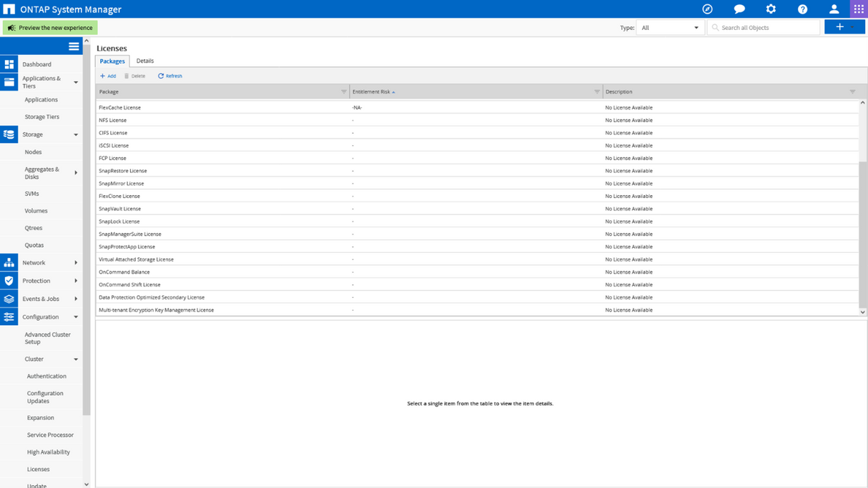The height and width of the screenshot is (488, 868).
Task: Click the Add license button
Action: (108, 76)
